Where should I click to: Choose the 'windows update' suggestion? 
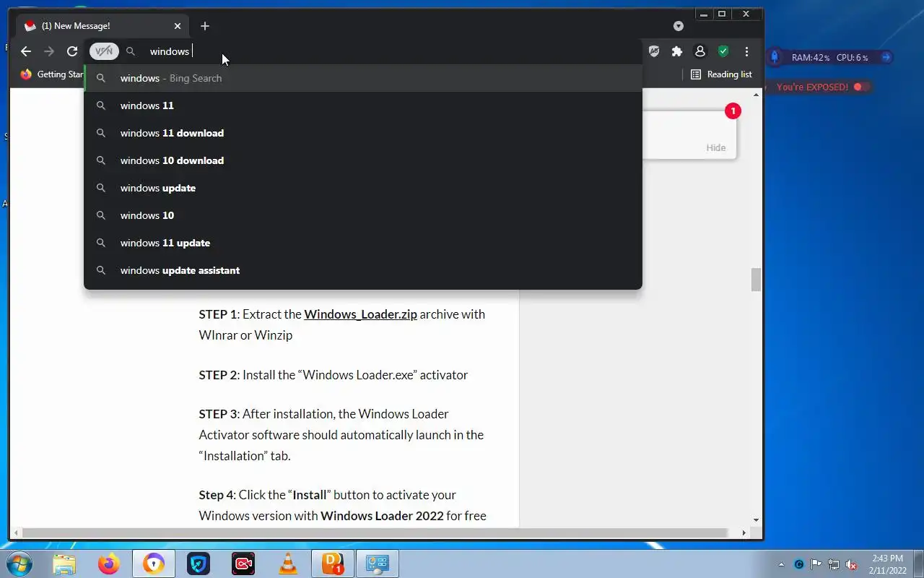click(x=363, y=188)
